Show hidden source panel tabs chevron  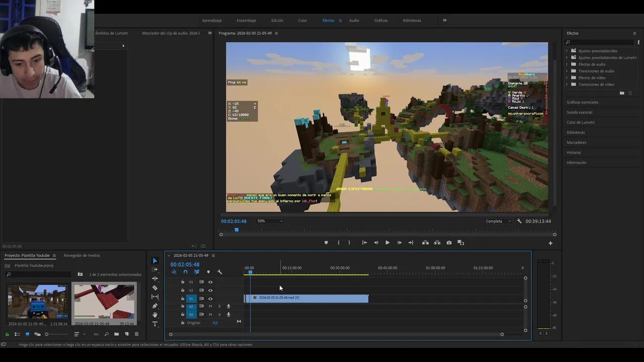210,33
